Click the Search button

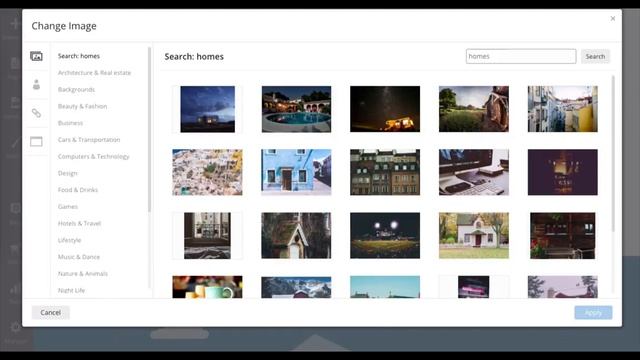(595, 56)
